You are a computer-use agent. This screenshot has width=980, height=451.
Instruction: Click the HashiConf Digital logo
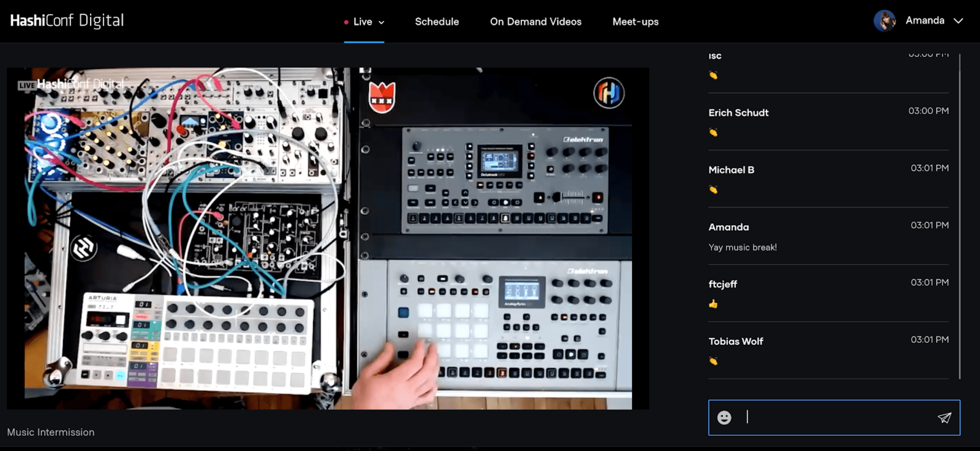point(67,21)
